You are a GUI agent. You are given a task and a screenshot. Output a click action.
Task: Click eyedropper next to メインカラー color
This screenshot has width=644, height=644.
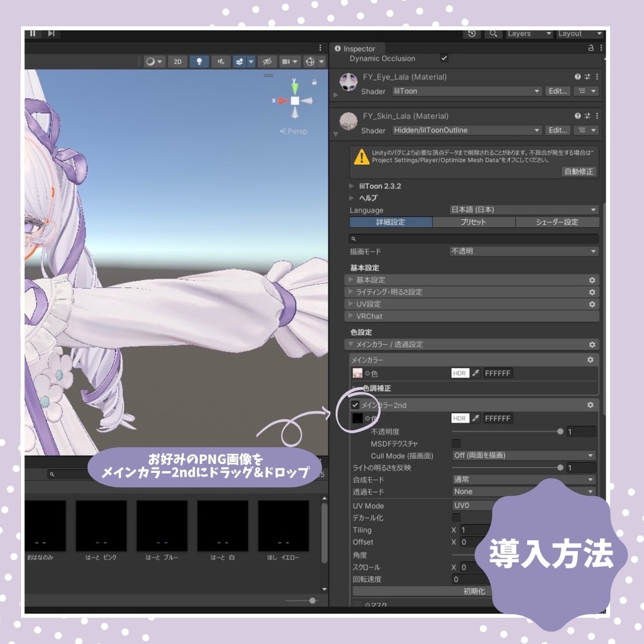475,374
